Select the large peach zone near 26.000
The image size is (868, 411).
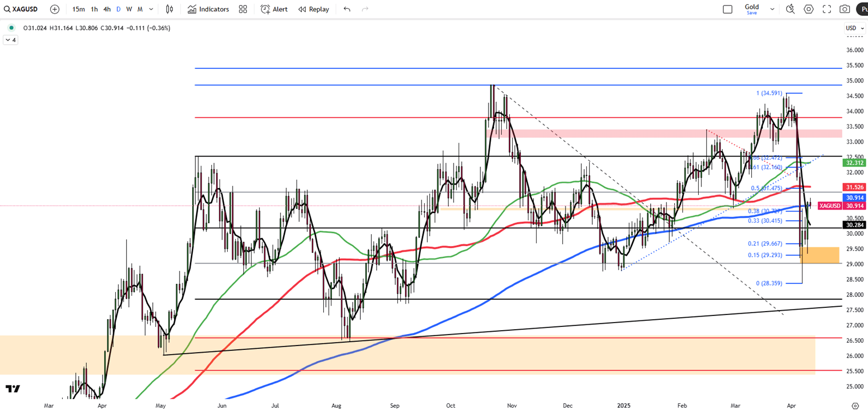coord(407,355)
